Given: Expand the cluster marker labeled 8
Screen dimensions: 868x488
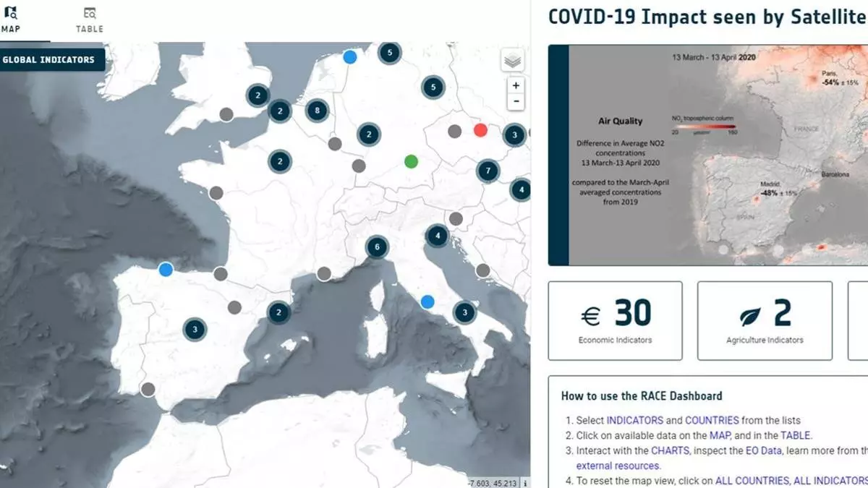Looking at the screenshot, I should point(316,111).
